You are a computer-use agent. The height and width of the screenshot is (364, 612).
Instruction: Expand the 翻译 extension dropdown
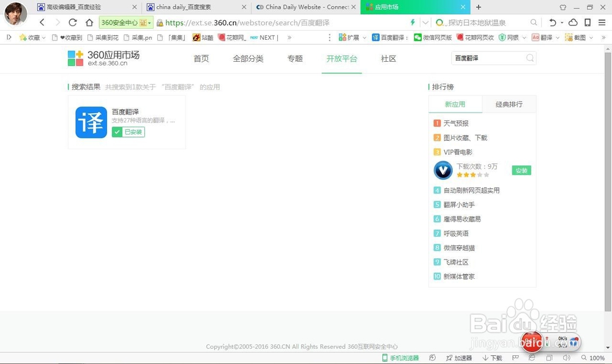(x=558, y=38)
